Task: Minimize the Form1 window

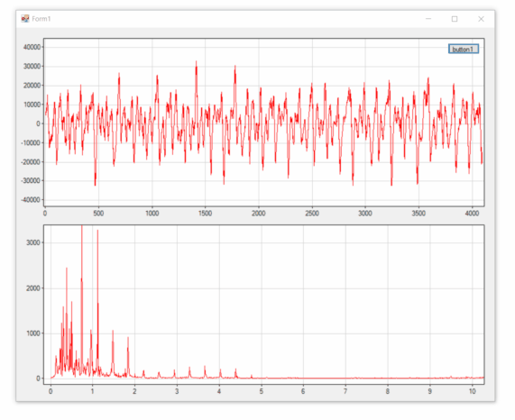Action: (428, 19)
